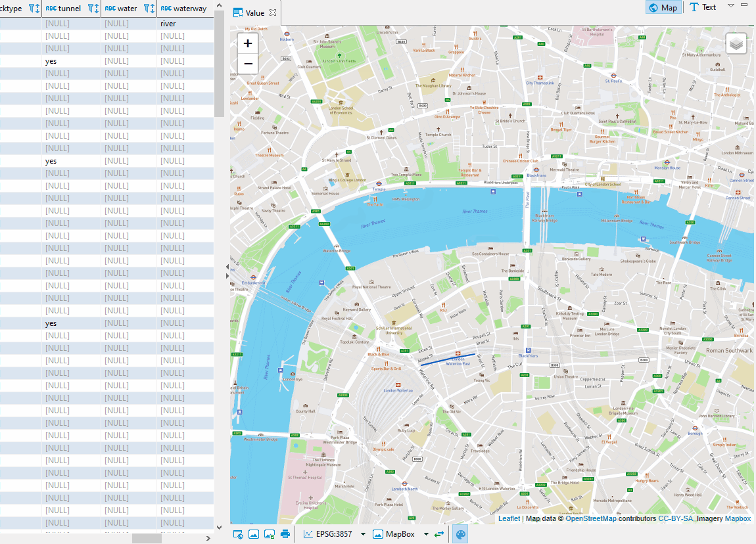Toggle the color palette button
This screenshot has width=756, height=544.
(x=460, y=534)
